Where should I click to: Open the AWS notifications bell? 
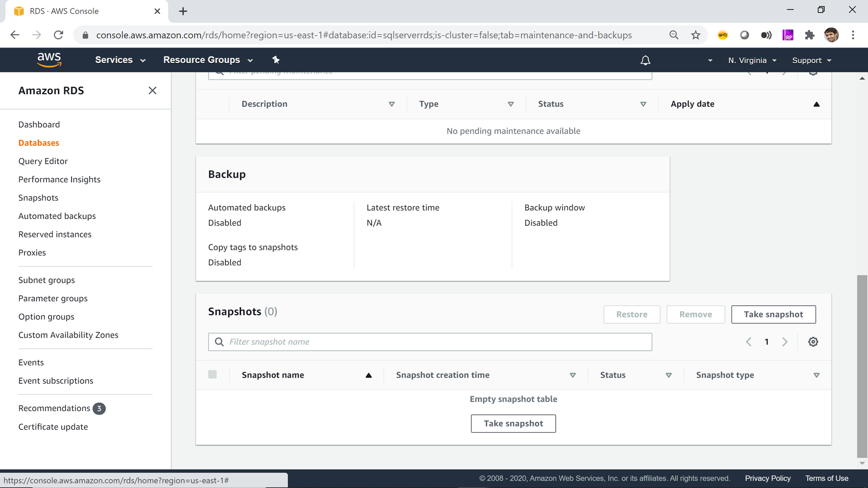645,60
